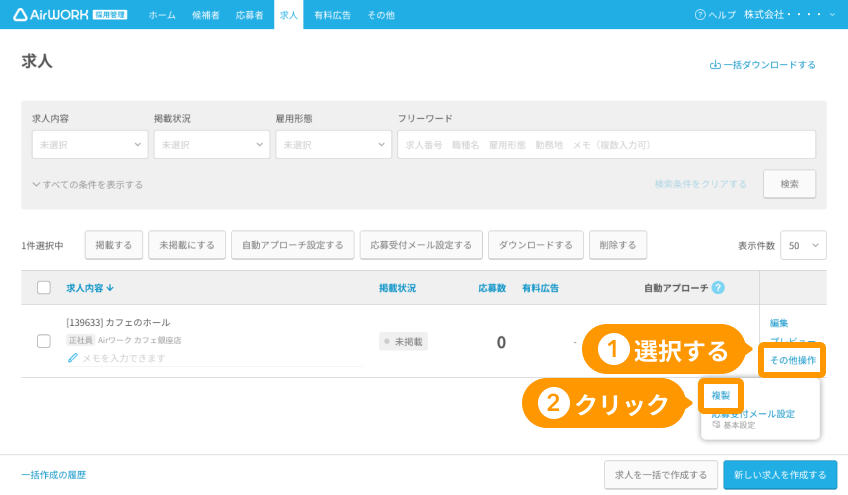Image resolution: width=848 pixels, height=495 pixels.
Task: Click 自動アプローチ設定する button
Action: click(x=293, y=245)
